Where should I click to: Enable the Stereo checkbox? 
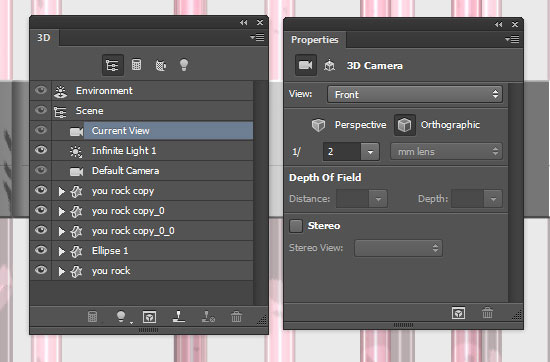[296, 226]
